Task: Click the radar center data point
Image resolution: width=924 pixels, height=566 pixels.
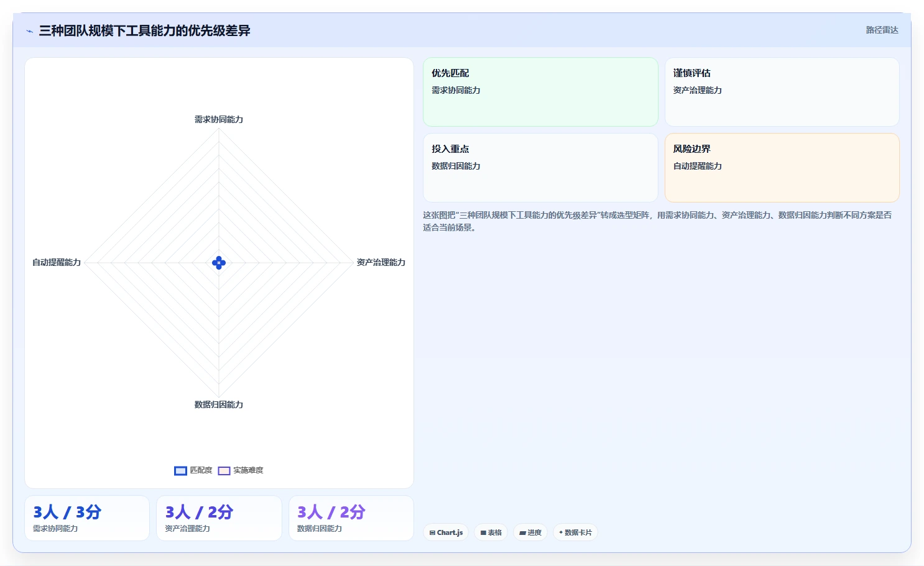Action: point(219,263)
